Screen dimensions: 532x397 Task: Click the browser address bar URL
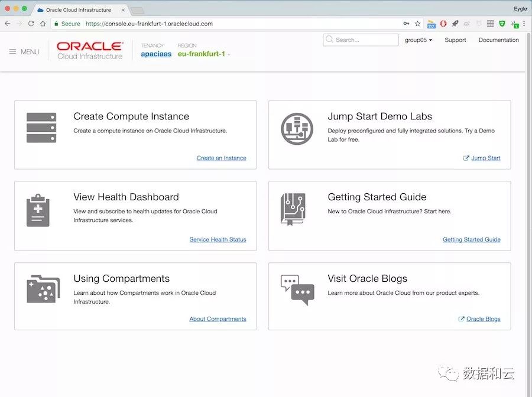click(150, 24)
